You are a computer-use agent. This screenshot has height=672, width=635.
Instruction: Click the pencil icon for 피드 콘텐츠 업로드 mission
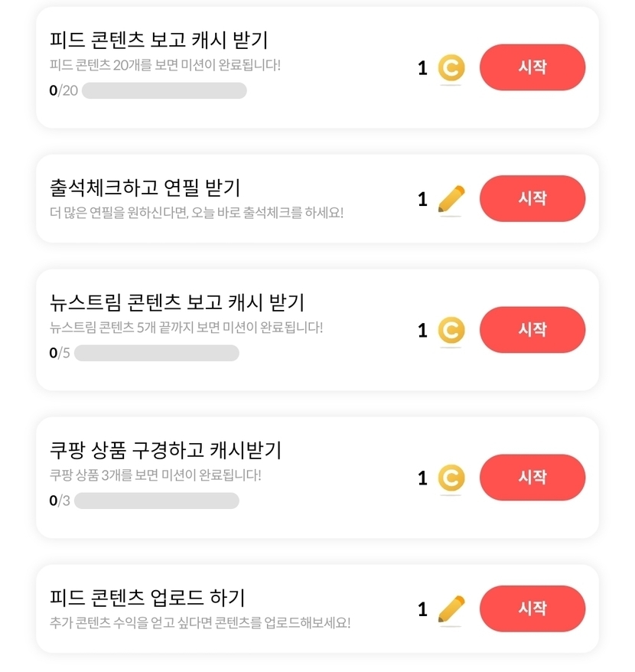tap(451, 609)
